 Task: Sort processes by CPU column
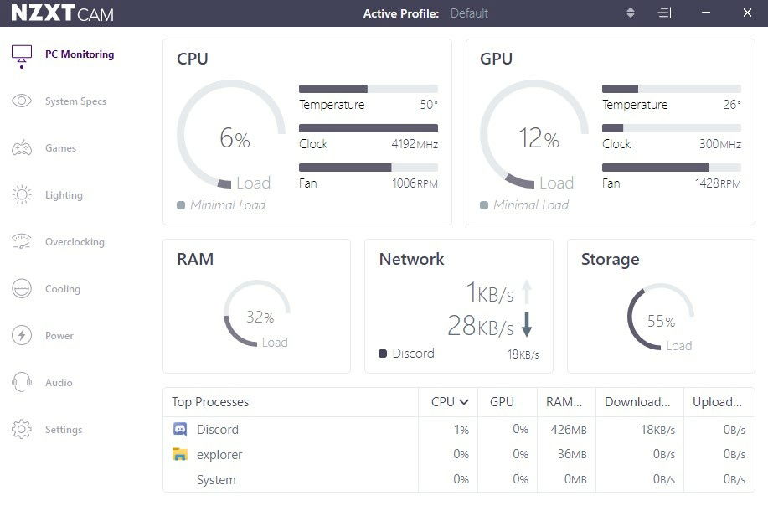click(449, 402)
